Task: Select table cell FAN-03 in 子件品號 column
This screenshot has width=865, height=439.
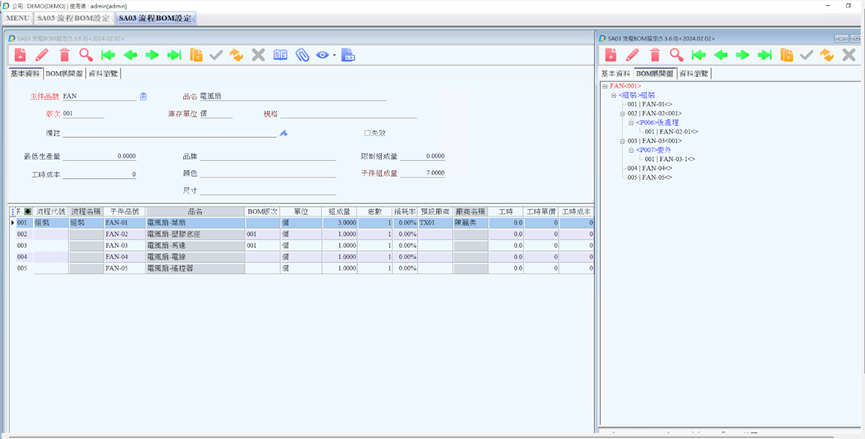Action: [125, 245]
